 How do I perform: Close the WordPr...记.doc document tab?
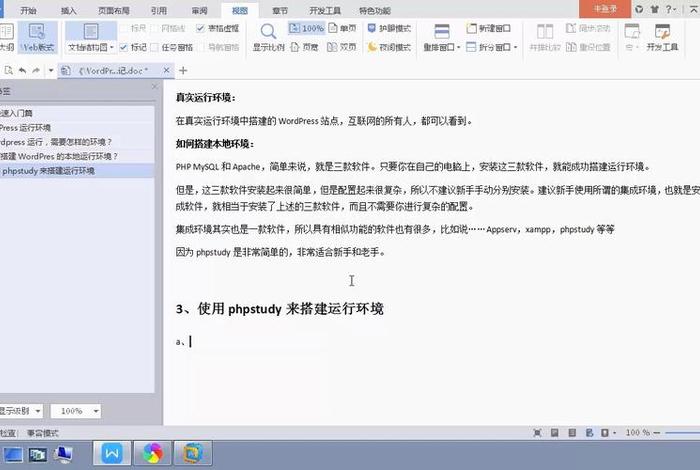click(166, 71)
